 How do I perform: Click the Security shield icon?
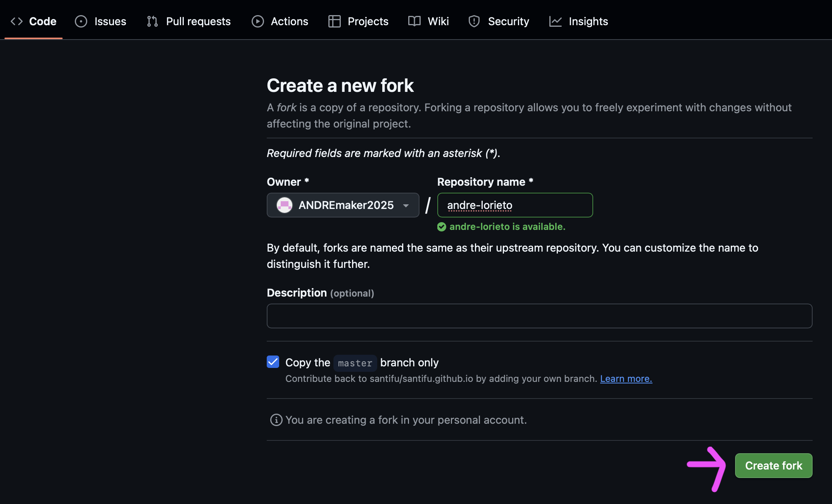(x=474, y=21)
